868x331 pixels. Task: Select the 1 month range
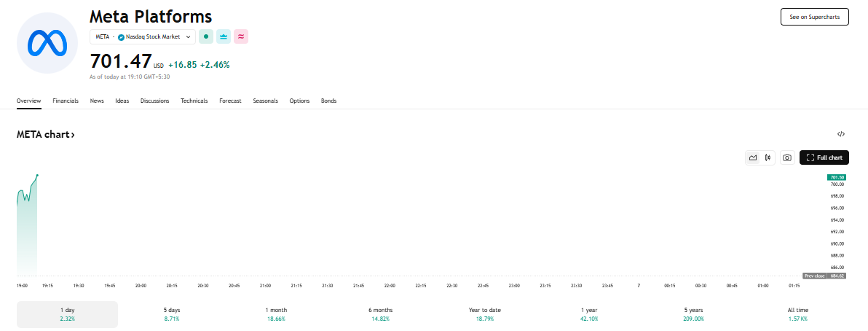[x=276, y=314]
